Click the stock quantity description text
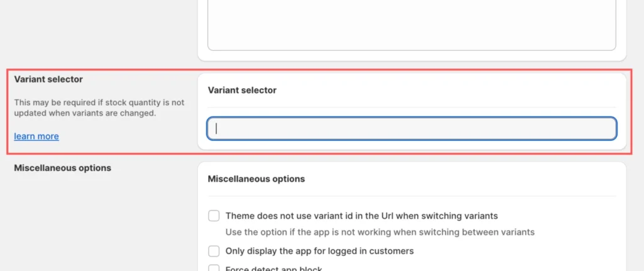644x271 pixels. [x=99, y=108]
